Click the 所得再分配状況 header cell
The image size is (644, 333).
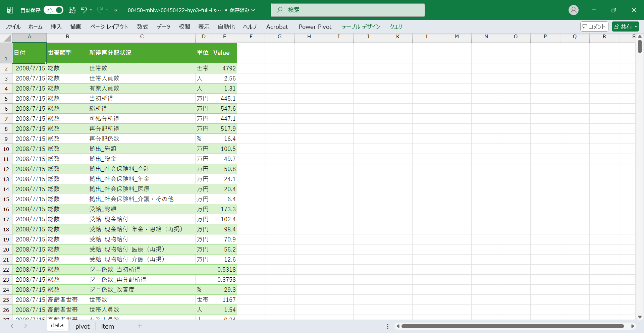[x=142, y=53]
